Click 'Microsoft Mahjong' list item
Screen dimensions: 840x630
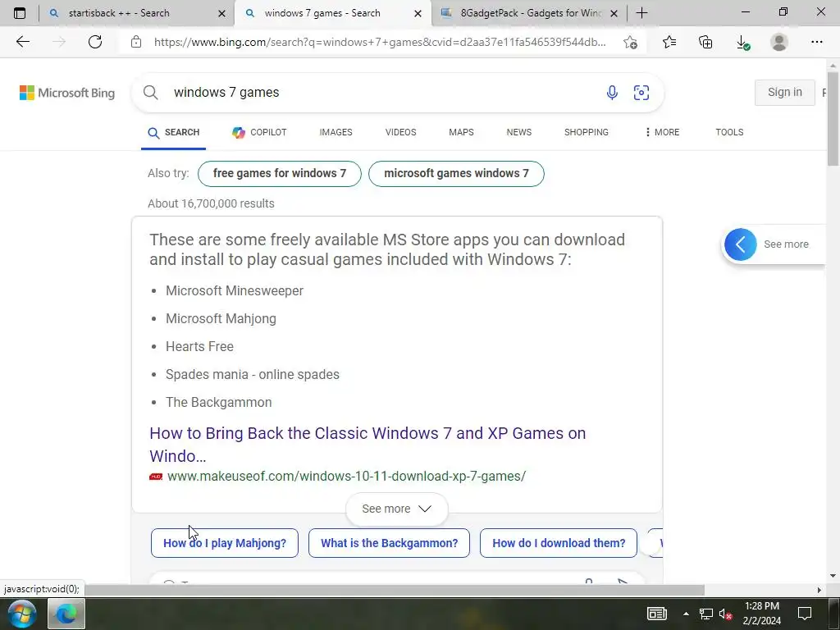221,319
